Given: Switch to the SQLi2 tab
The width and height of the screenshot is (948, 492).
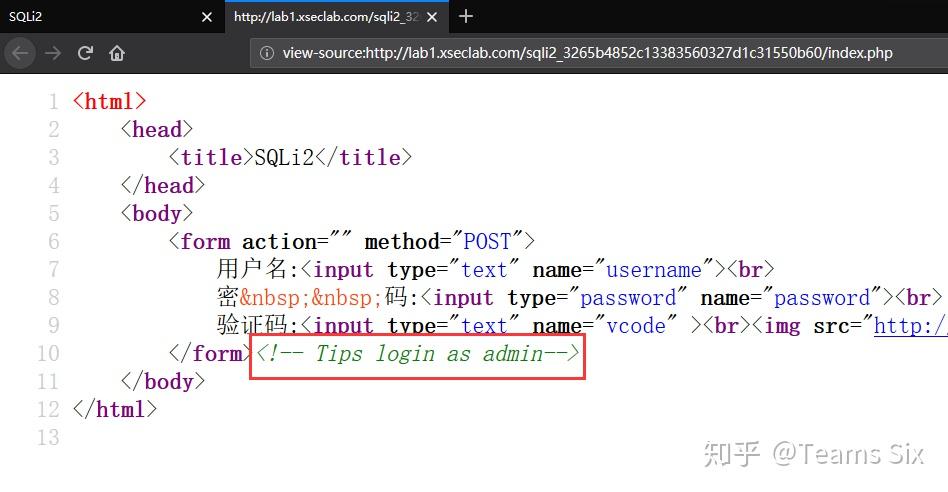Looking at the screenshot, I should (x=112, y=16).
